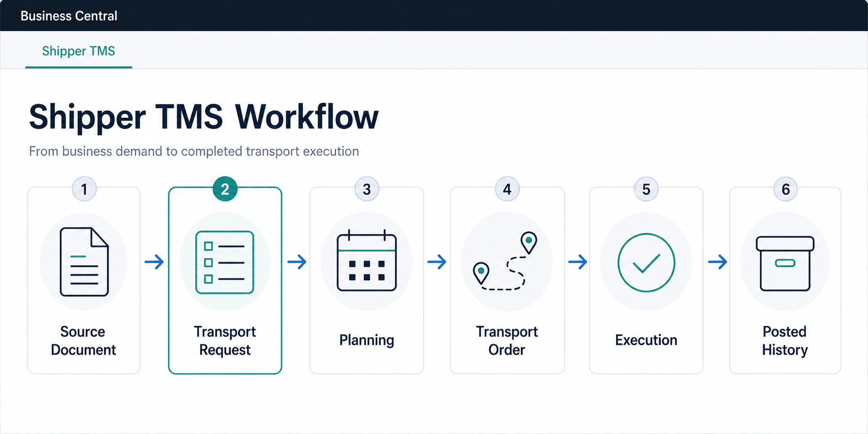Click the subtitle 'From business demand to completed transport execution'
The height and width of the screenshot is (434, 868).
(194, 151)
